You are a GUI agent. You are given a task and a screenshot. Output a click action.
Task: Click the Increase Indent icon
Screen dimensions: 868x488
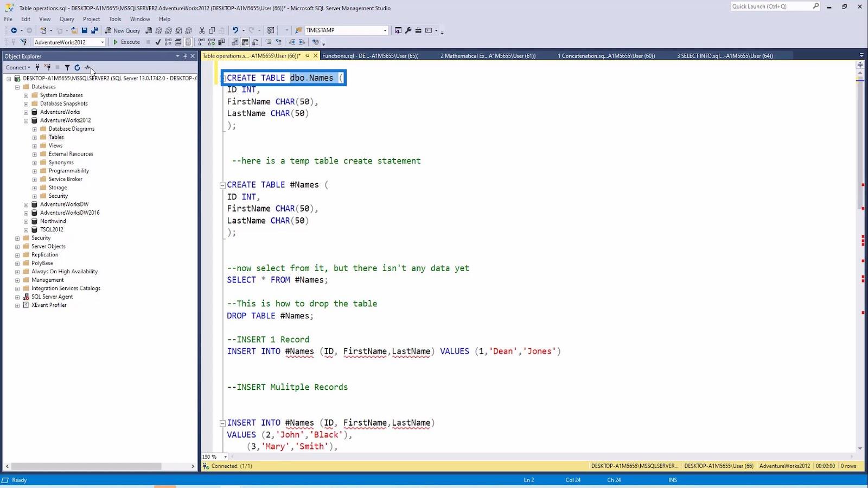click(302, 42)
